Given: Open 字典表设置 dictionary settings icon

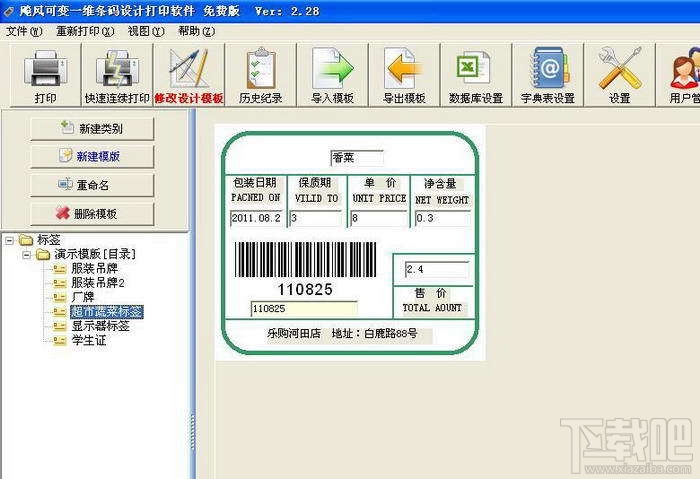Looking at the screenshot, I should (548, 75).
